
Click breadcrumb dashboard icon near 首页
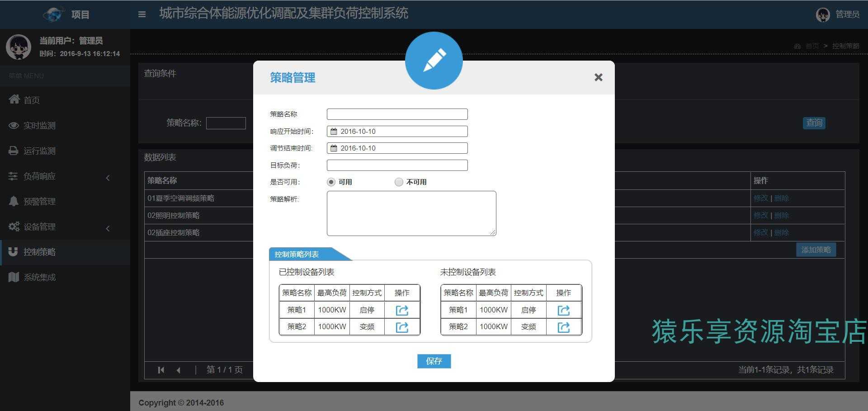point(797,46)
